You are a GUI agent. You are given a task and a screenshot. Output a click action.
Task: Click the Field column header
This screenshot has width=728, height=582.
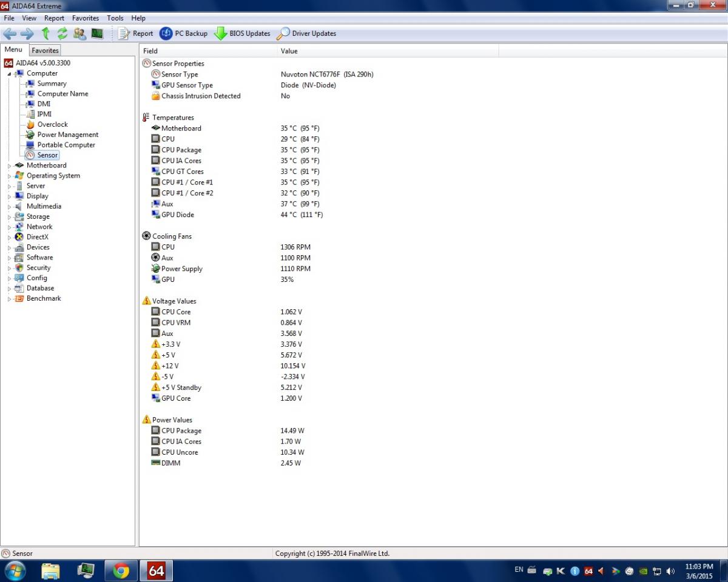click(x=209, y=51)
